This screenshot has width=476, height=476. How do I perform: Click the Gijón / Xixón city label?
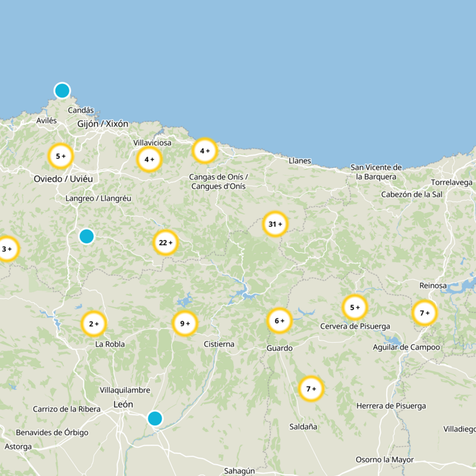pos(102,124)
